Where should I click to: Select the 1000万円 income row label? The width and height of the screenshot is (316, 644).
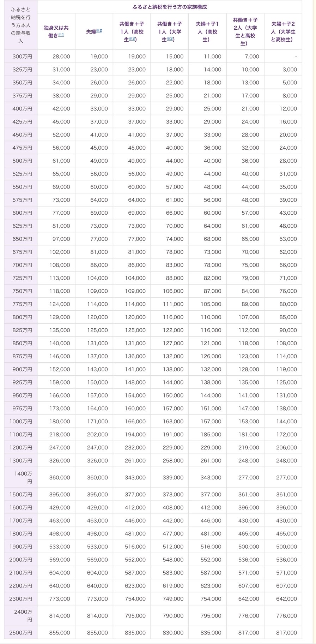21,421
